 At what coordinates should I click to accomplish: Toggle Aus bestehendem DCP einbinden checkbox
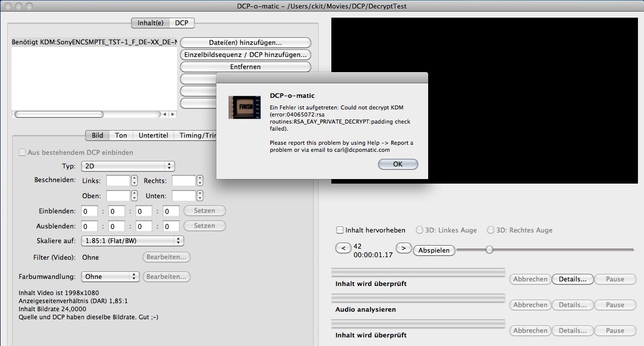[x=22, y=152]
